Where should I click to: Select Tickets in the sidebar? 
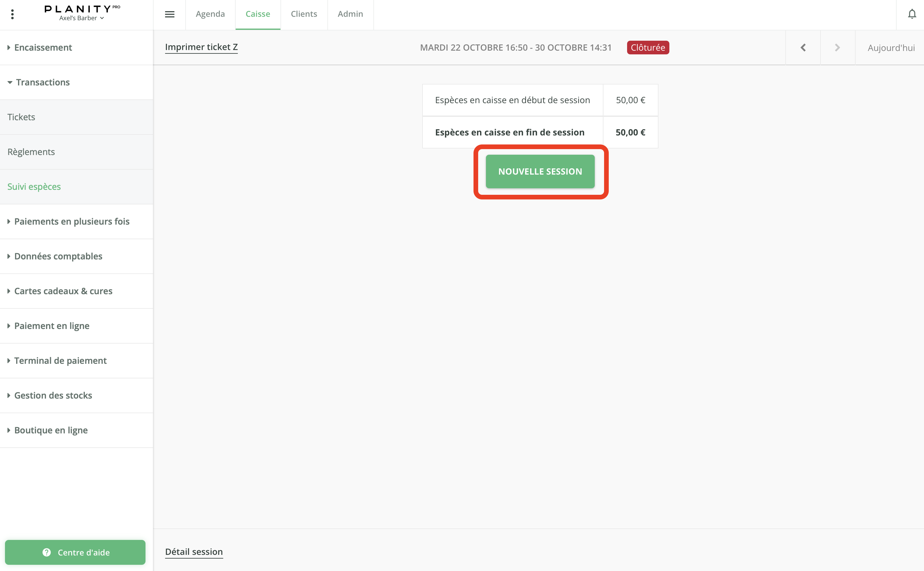(x=21, y=117)
